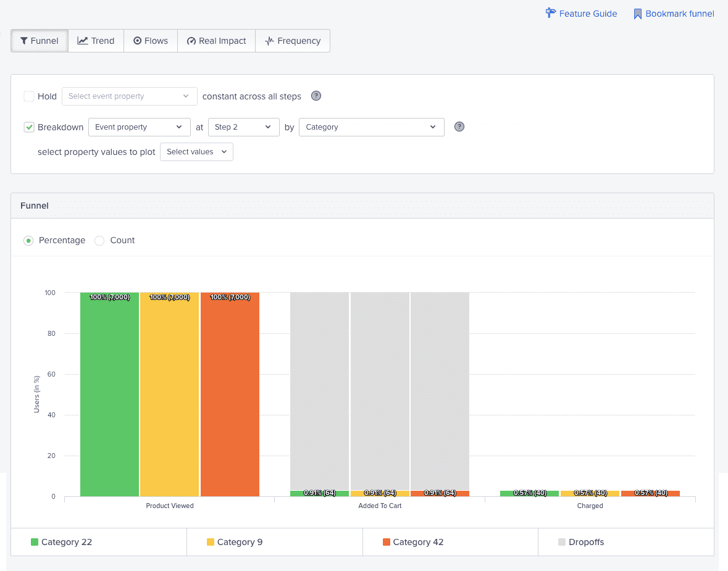The width and height of the screenshot is (728, 571).
Task: Enable the Hold checkbox
Action: (x=28, y=96)
